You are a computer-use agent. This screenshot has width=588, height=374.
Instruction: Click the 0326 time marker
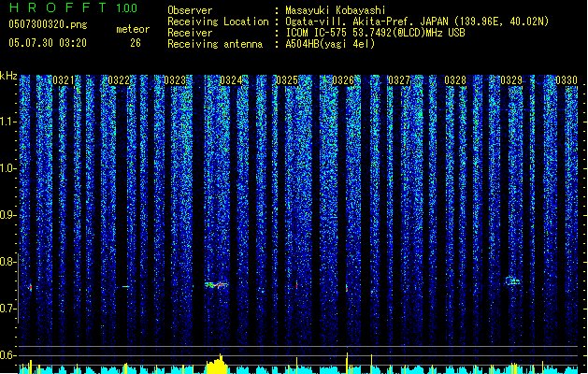pyautogui.click(x=343, y=80)
